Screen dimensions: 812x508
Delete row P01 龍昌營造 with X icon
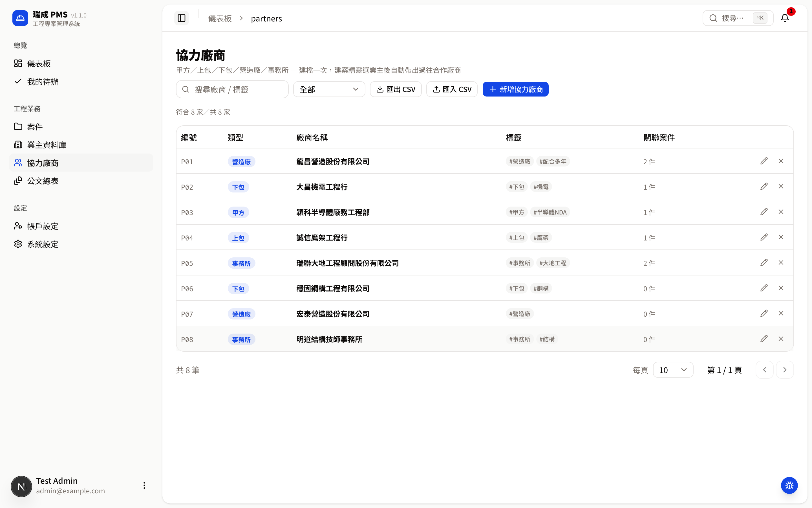click(x=781, y=161)
